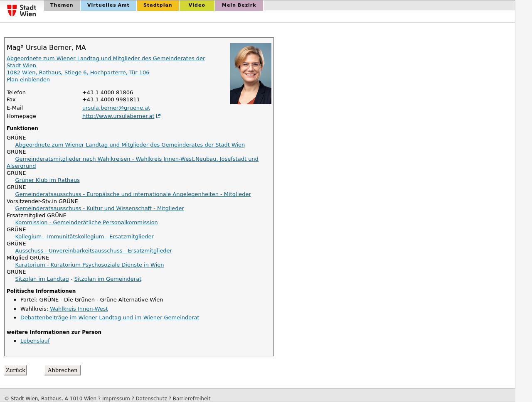Open Europäische und internationale Angelegenheiten link
Viewport: 532px width, 402px height.
[x=133, y=194]
